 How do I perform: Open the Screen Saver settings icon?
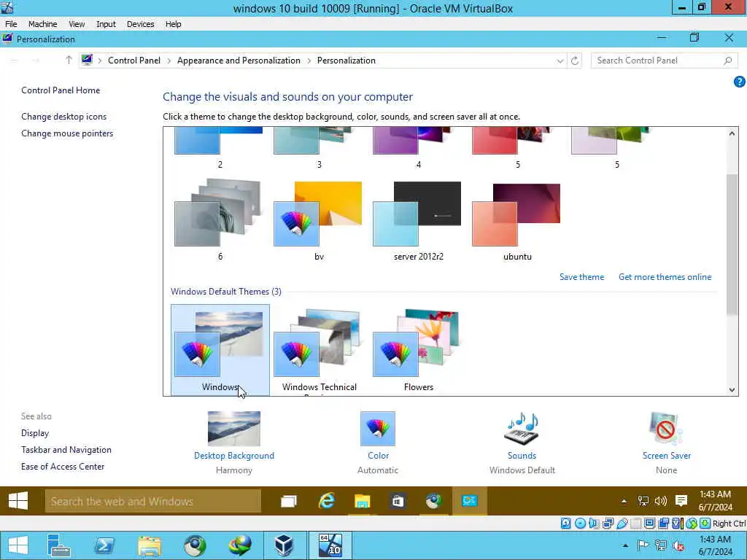(666, 429)
